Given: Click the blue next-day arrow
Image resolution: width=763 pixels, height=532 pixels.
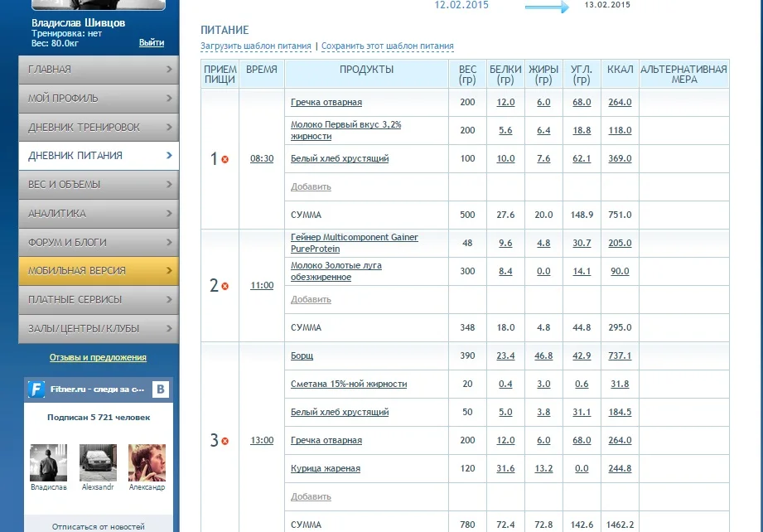Looking at the screenshot, I should (547, 7).
